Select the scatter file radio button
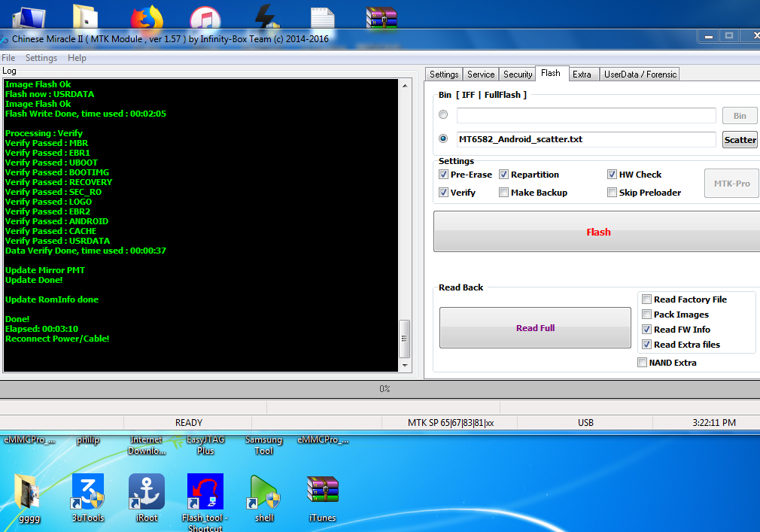 (443, 138)
